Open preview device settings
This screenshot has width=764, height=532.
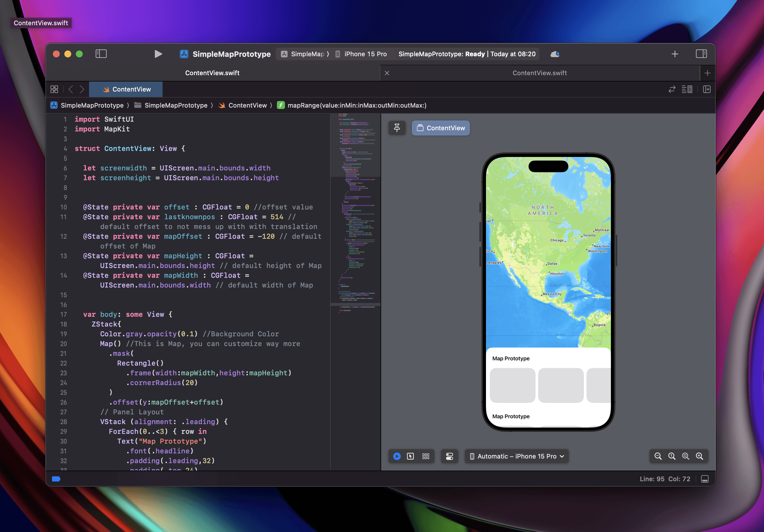(x=449, y=456)
